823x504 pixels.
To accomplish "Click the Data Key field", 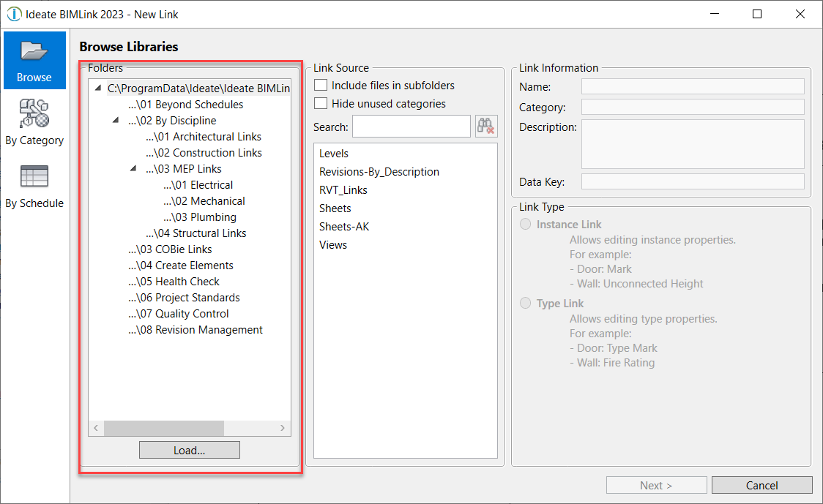I will pos(693,181).
